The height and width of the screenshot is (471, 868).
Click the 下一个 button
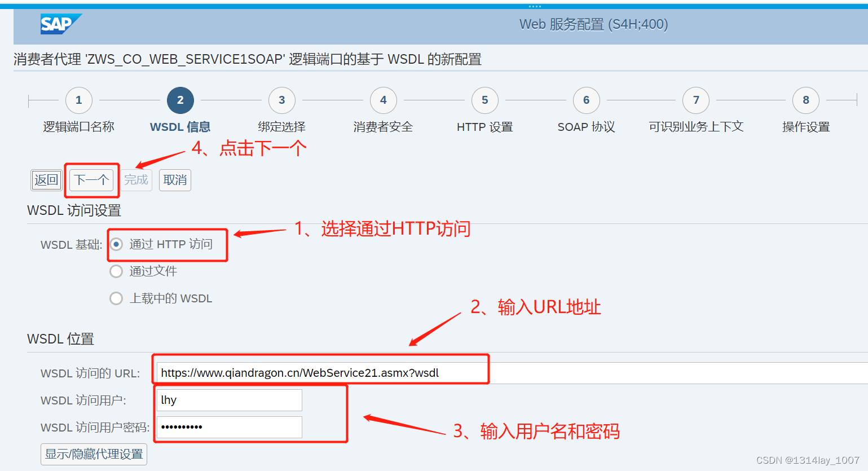click(x=91, y=180)
